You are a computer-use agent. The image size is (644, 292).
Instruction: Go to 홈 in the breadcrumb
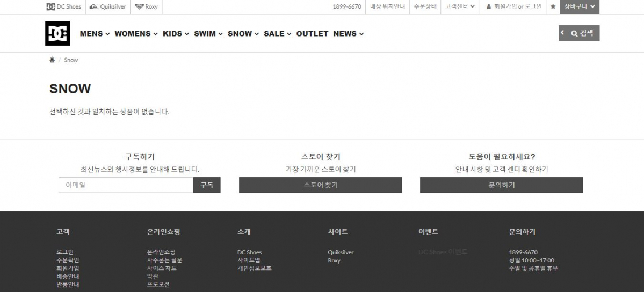coord(52,60)
